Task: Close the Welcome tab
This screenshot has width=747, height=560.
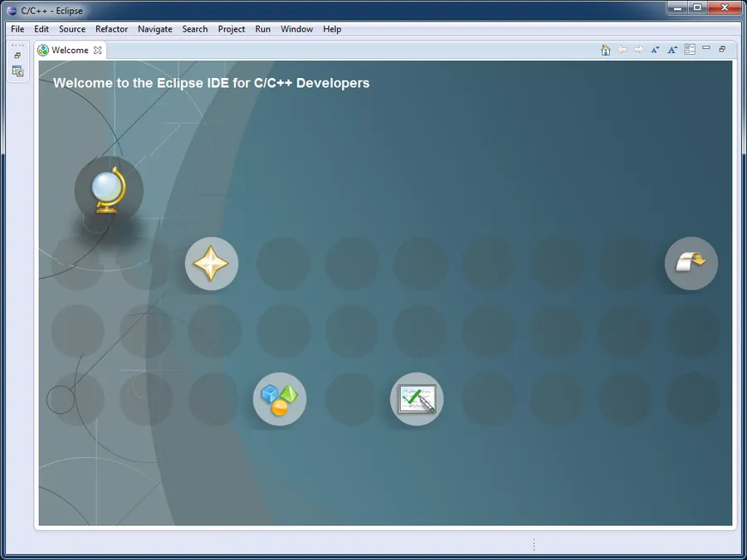Action: click(98, 50)
